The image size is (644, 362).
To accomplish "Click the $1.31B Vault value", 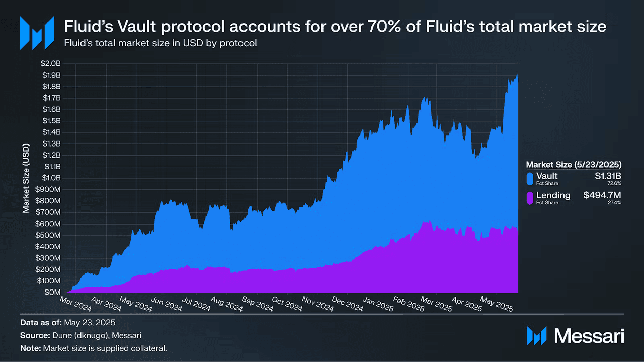I will pyautogui.click(x=608, y=176).
